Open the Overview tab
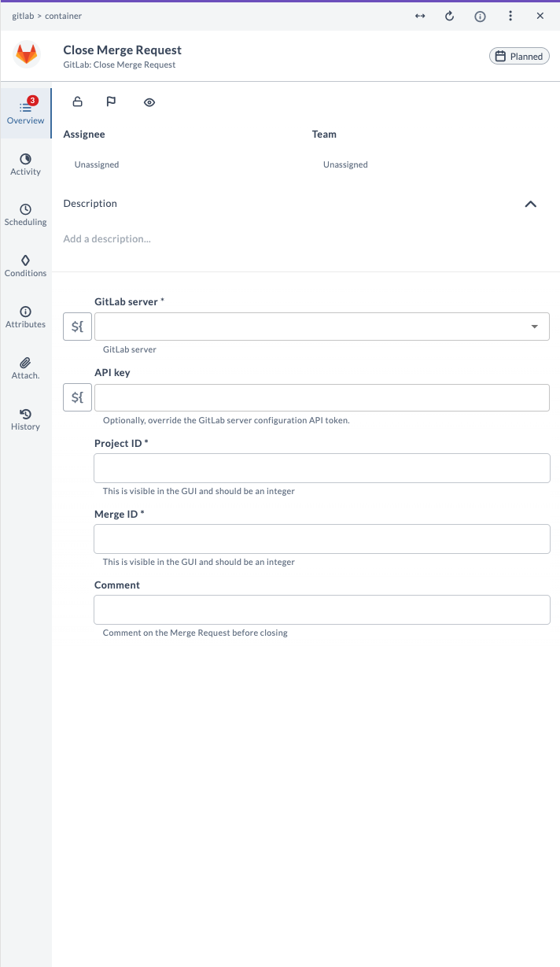This screenshot has height=967, width=560. 25,113
